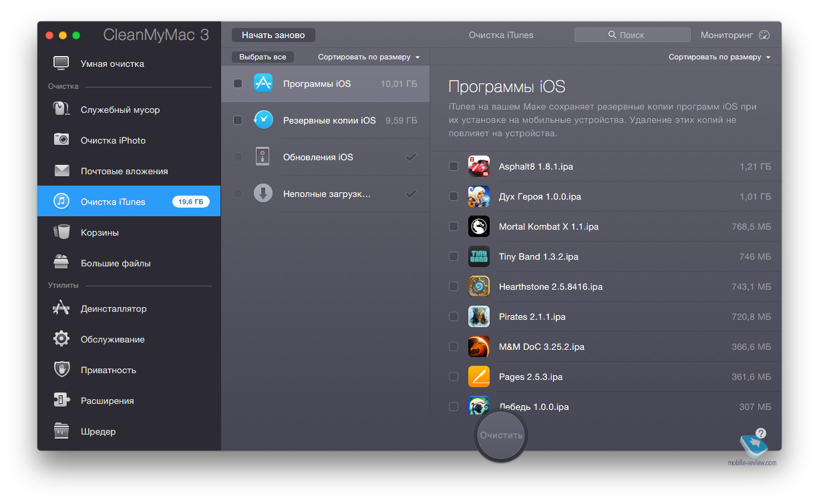Viewport: 819px width, 504px height.
Task: Click the Mortal Kombat X app icon
Action: click(479, 226)
